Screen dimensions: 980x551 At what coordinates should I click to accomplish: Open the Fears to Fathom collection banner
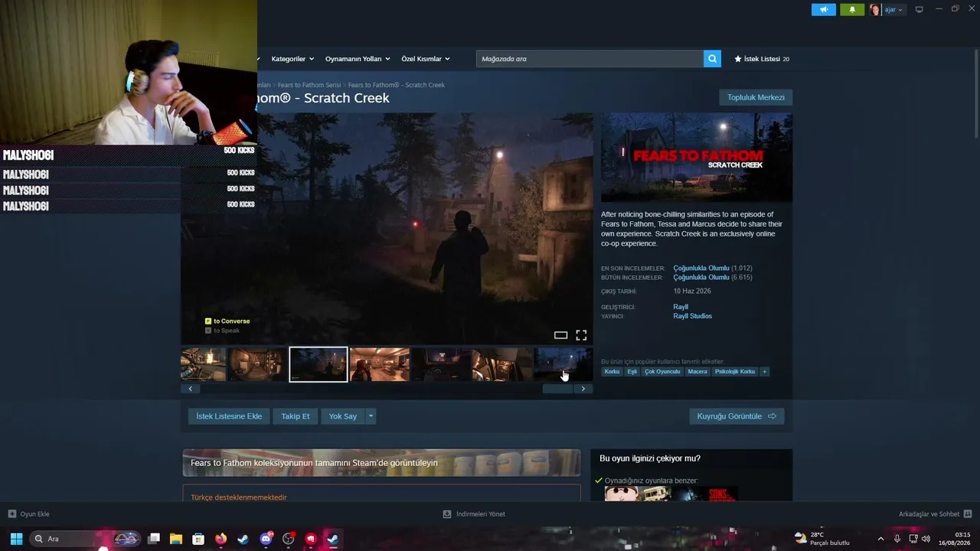(x=381, y=463)
